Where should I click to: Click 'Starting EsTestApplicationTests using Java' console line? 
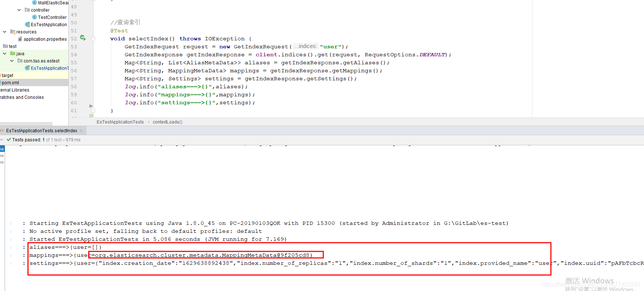(x=269, y=223)
